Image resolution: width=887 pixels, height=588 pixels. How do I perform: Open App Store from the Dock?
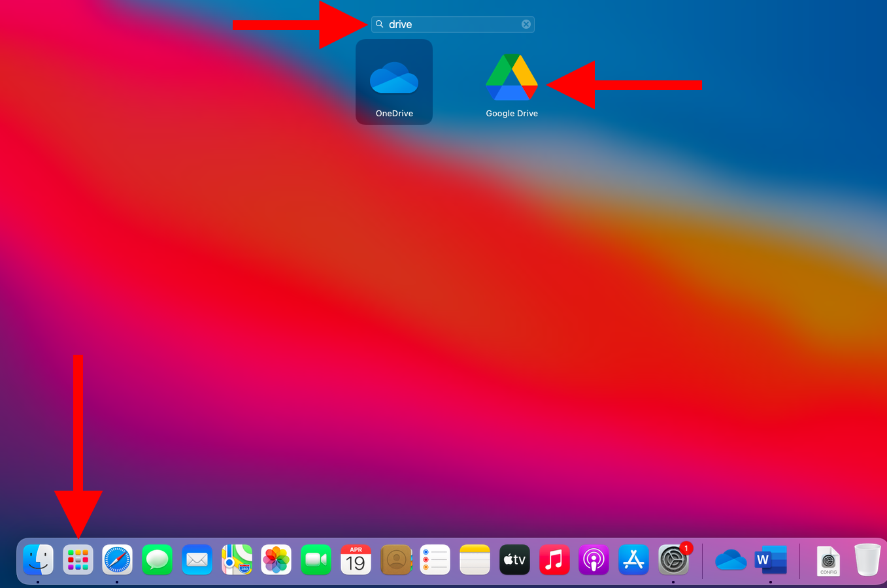pos(633,560)
